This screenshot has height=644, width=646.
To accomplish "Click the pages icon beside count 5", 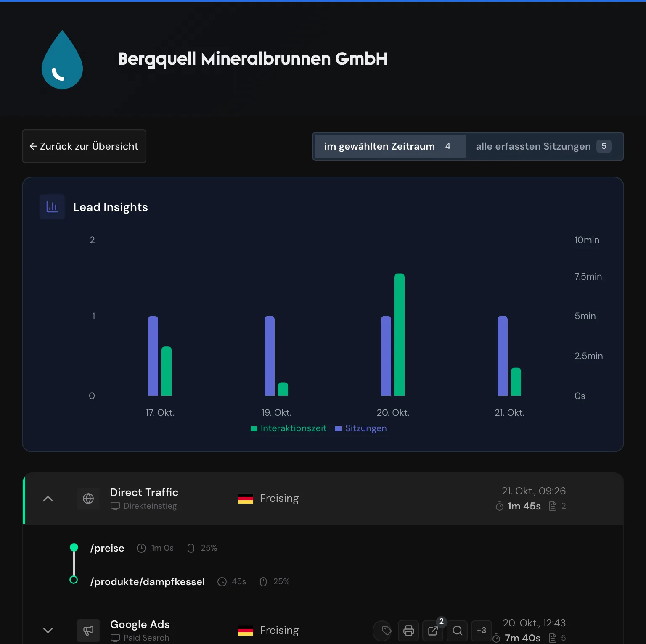I will tap(553, 639).
